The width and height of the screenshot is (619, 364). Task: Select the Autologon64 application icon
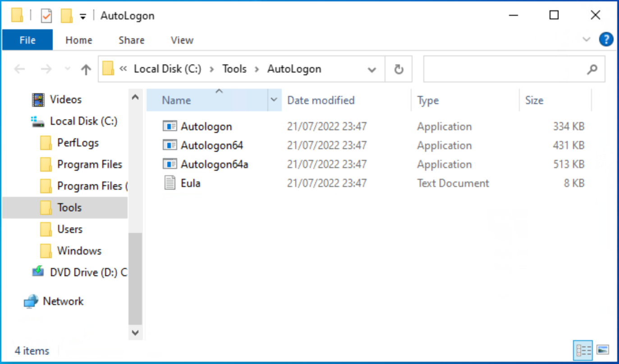pyautogui.click(x=170, y=146)
